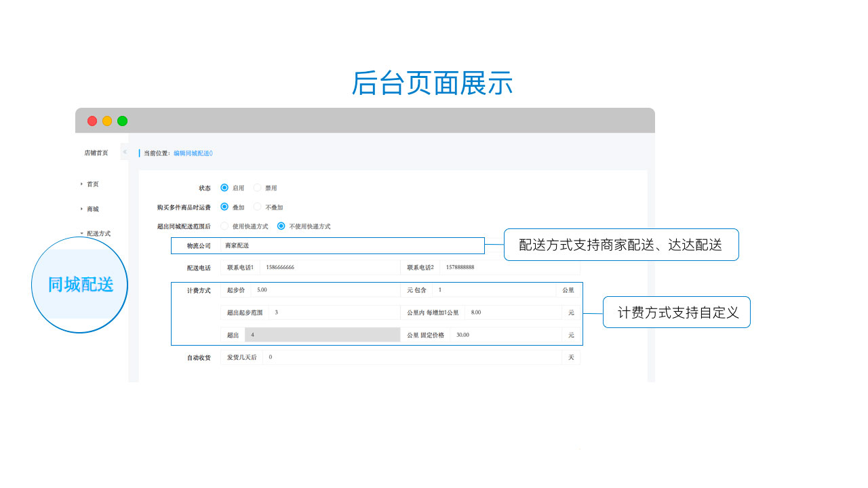Open 同城配送 in the sidebar menu

tap(80, 285)
